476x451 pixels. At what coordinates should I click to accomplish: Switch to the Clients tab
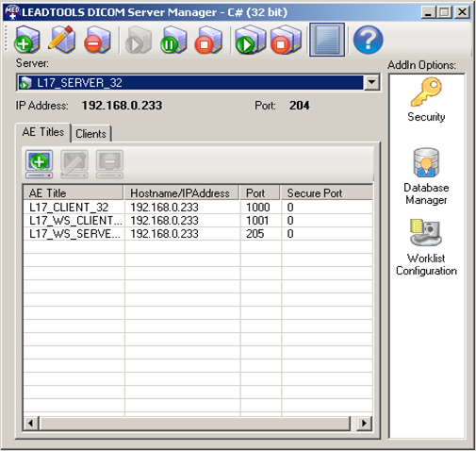(90, 134)
